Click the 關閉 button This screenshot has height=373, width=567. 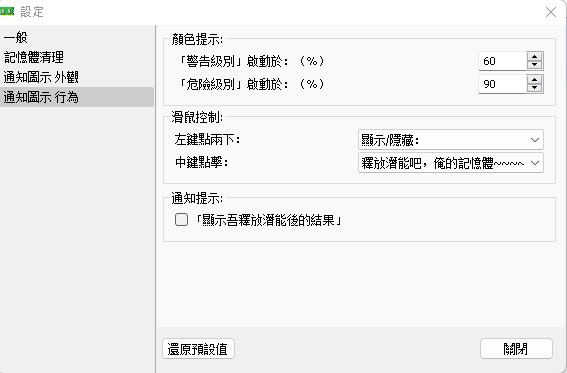point(516,349)
